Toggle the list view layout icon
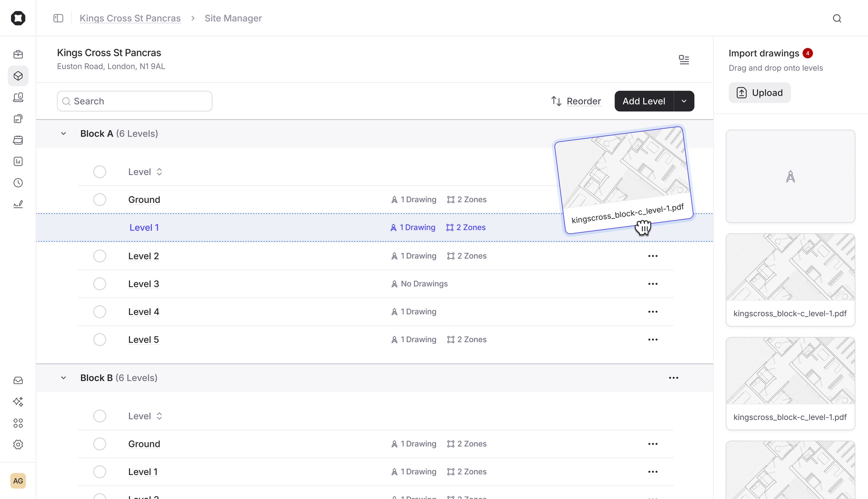This screenshot has height=499, width=868. 684,60
